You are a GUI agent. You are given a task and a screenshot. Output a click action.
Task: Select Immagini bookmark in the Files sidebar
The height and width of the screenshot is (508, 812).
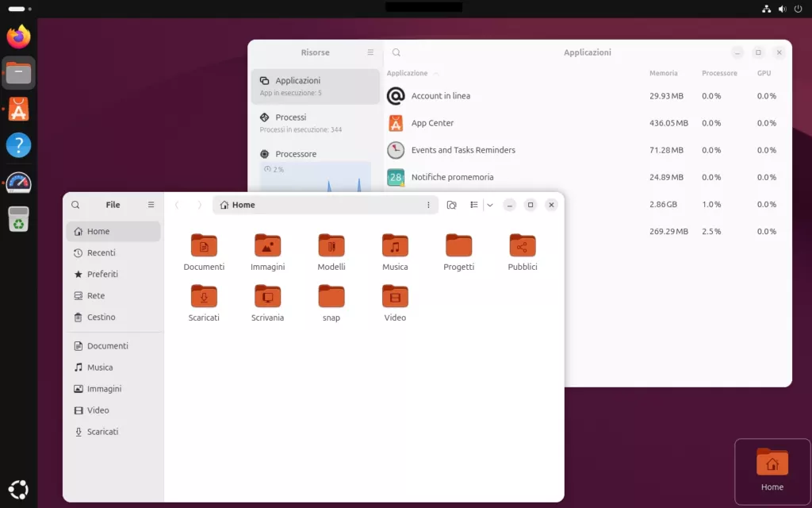[113, 389]
